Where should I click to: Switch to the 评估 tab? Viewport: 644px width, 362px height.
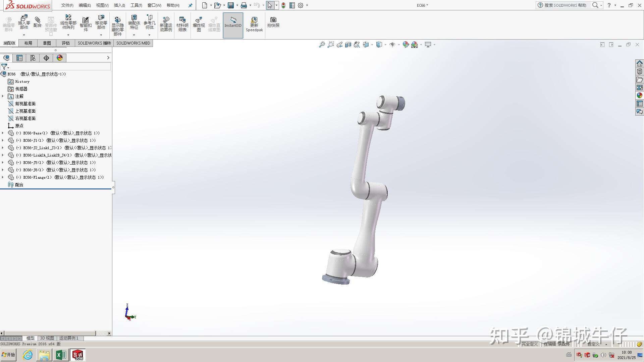65,43
